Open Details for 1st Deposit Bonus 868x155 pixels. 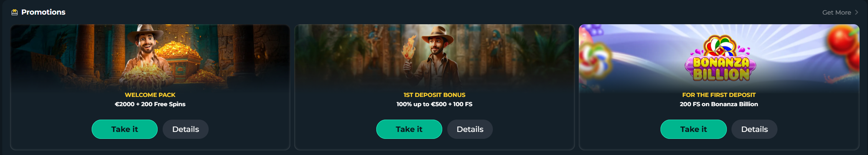[470, 129]
